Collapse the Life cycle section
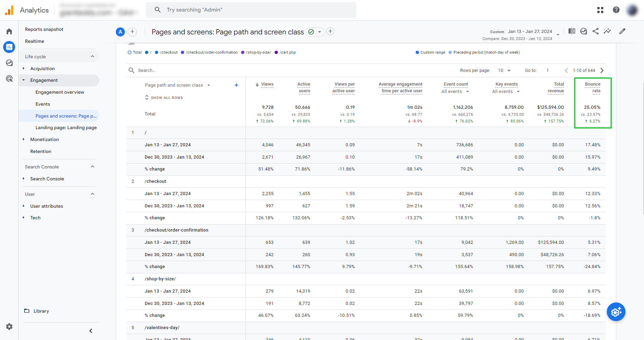644x340 pixels. coord(93,56)
